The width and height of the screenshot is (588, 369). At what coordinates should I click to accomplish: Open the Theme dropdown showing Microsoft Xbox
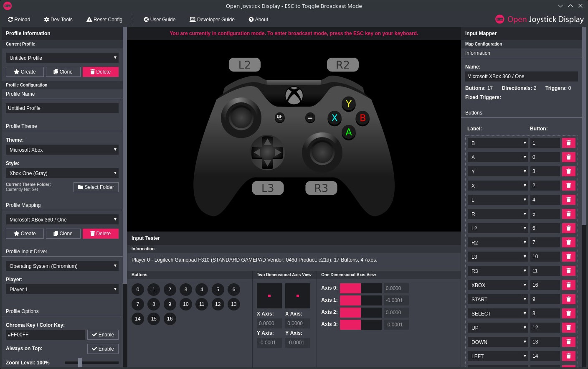(x=62, y=150)
